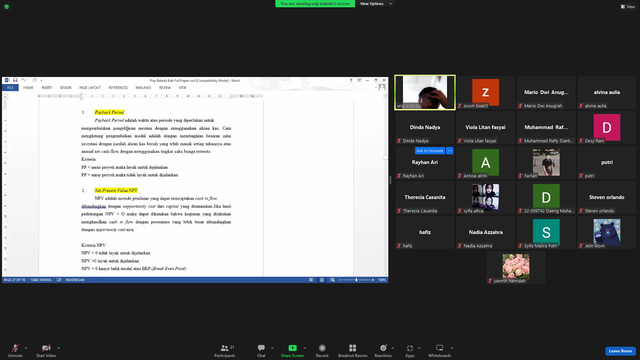The width and height of the screenshot is (640, 360).
Task: Open Whiteboards
Action: click(x=440, y=350)
